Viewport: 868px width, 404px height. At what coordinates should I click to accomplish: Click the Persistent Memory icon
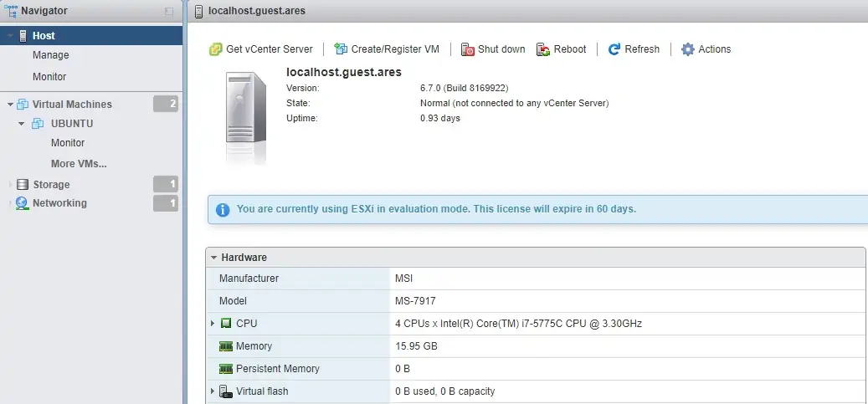pos(226,369)
